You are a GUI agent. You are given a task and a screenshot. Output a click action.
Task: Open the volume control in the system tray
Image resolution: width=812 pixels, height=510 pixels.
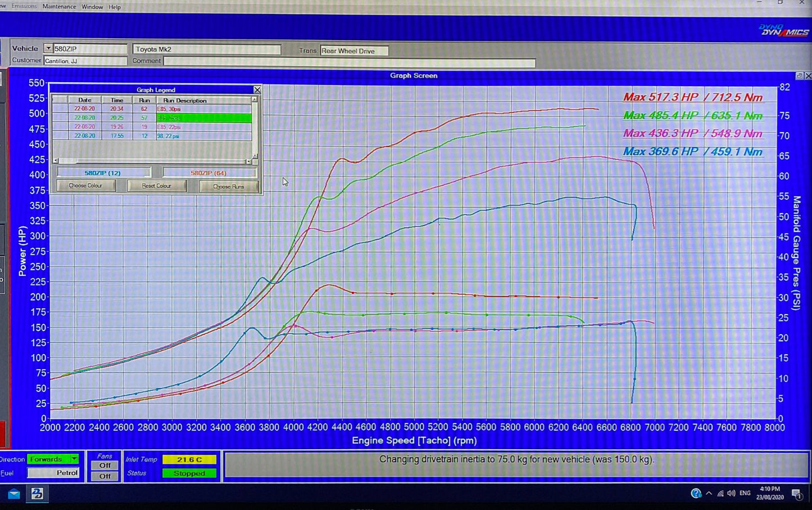[x=732, y=493]
